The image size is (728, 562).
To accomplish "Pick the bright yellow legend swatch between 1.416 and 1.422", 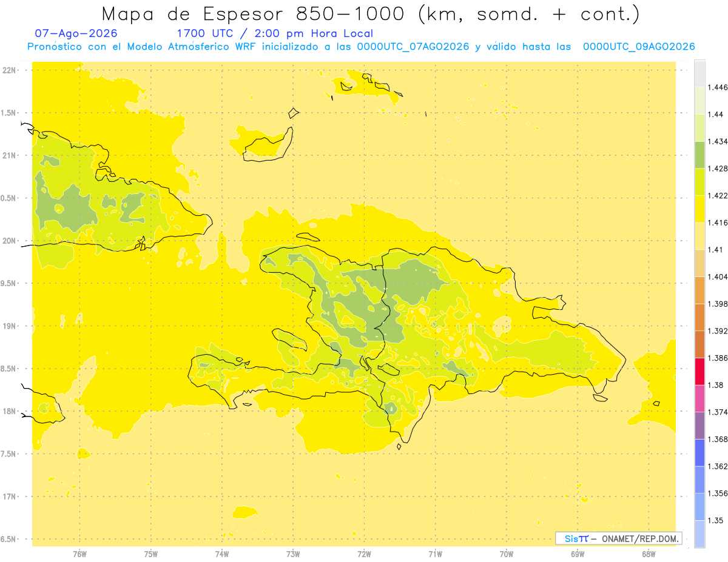I will [699, 209].
